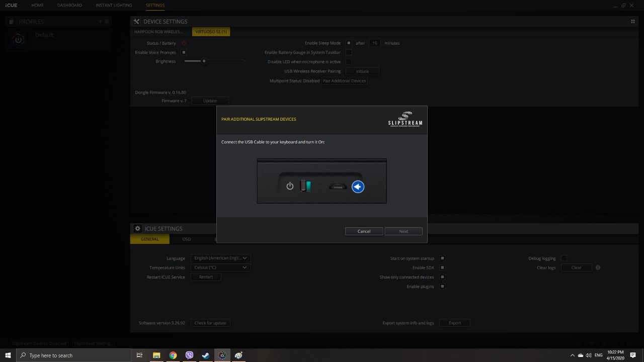Open the taskbar clock and date
The height and width of the screenshot is (362, 644).
click(x=616, y=355)
